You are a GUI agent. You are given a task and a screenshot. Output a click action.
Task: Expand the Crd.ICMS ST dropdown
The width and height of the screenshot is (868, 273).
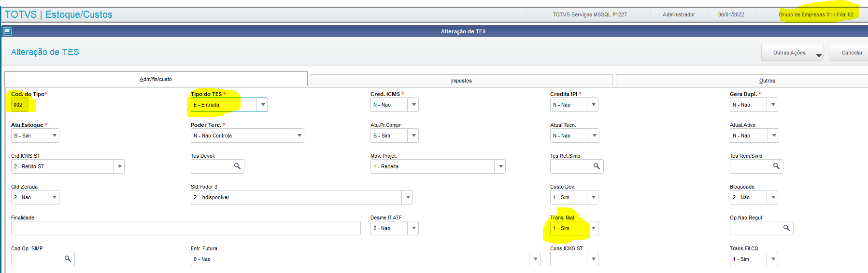119,166
